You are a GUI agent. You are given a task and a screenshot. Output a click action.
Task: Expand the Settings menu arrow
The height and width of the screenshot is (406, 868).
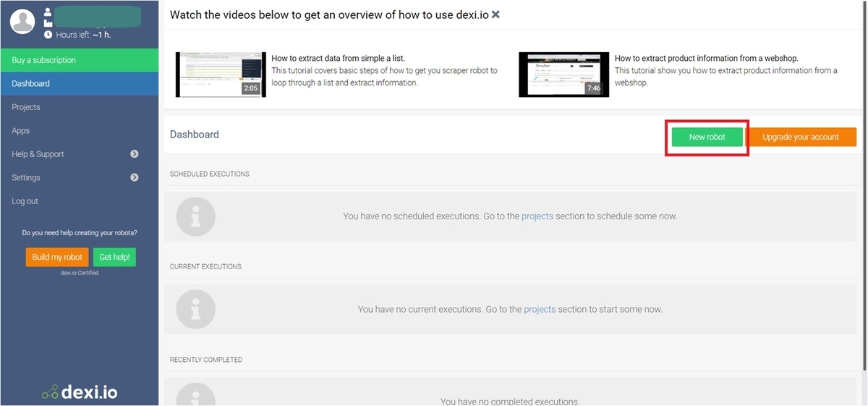click(x=135, y=177)
